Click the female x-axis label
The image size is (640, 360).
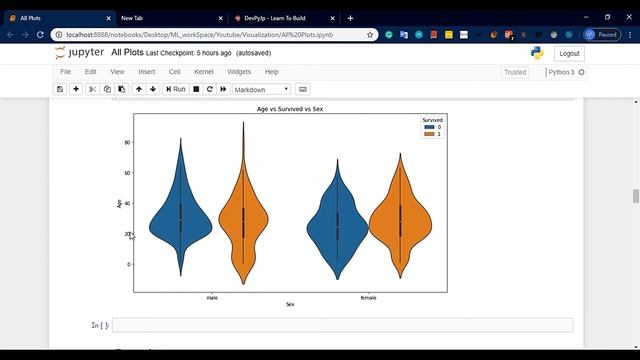point(368,298)
